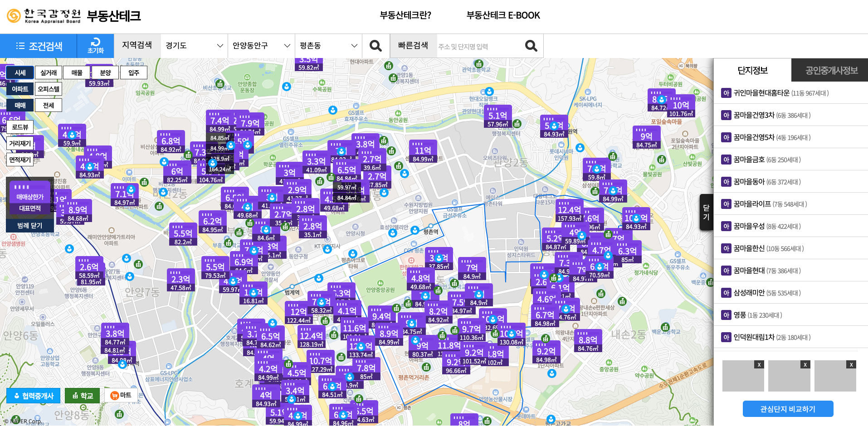Choose 아파트 property type
868x426 pixels.
(x=20, y=89)
